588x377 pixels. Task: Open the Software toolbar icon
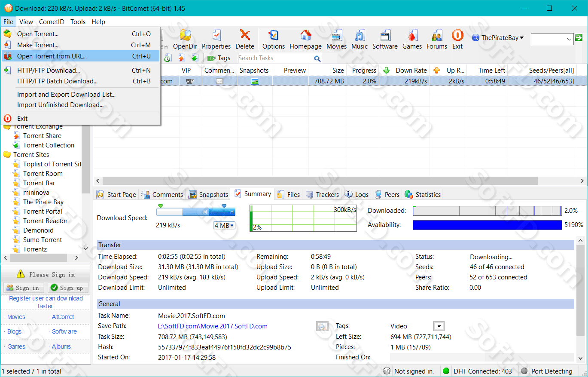click(385, 40)
